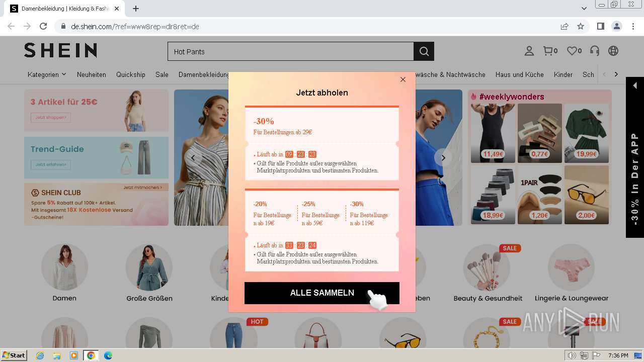Open the media player taskbar icon

(x=74, y=355)
